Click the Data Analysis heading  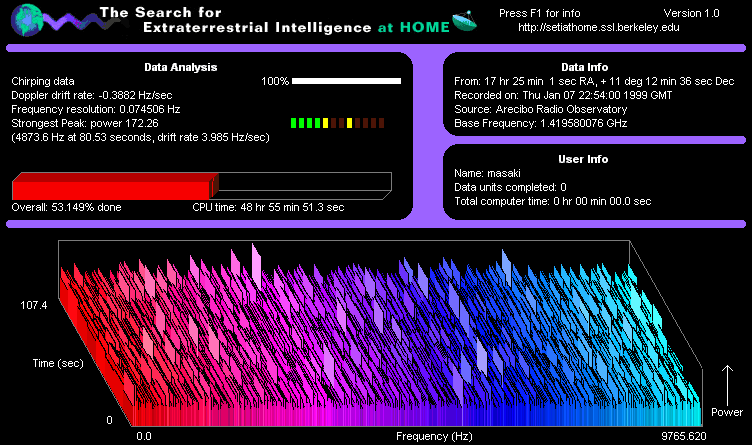[x=181, y=67]
